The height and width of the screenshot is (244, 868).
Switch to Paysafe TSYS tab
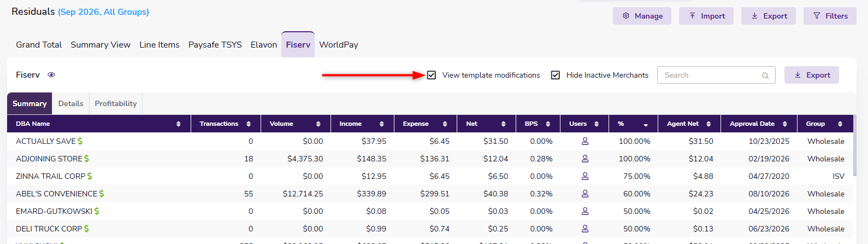(215, 45)
